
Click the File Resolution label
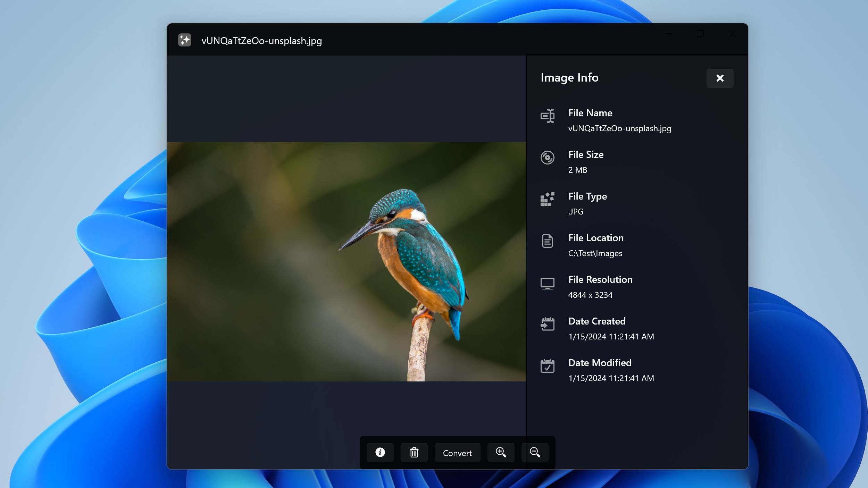tap(600, 279)
